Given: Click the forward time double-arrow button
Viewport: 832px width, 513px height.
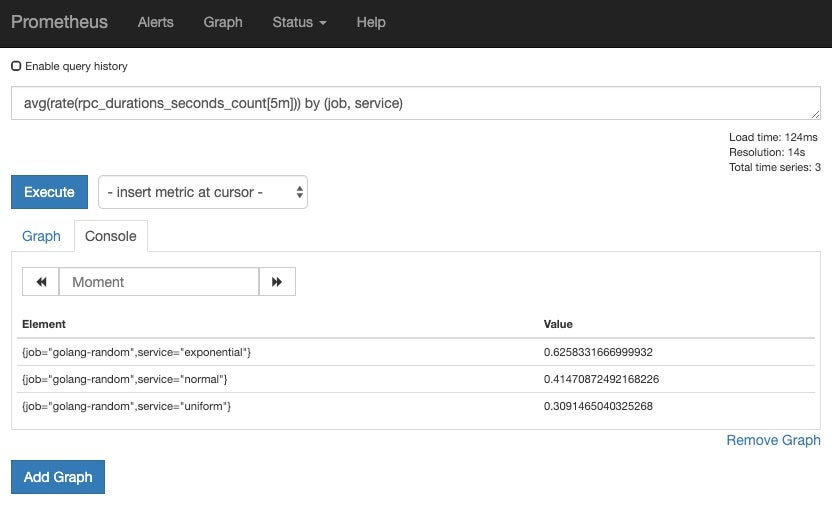Looking at the screenshot, I should point(277,282).
